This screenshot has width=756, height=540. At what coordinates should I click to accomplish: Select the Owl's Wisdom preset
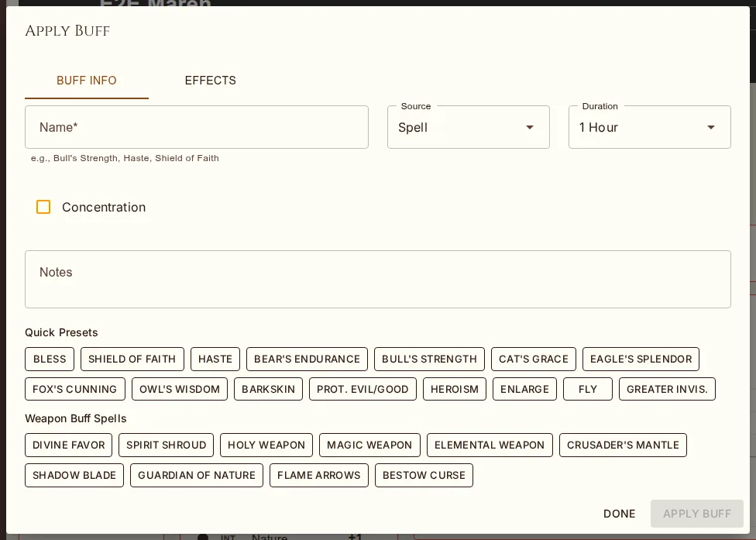180,389
